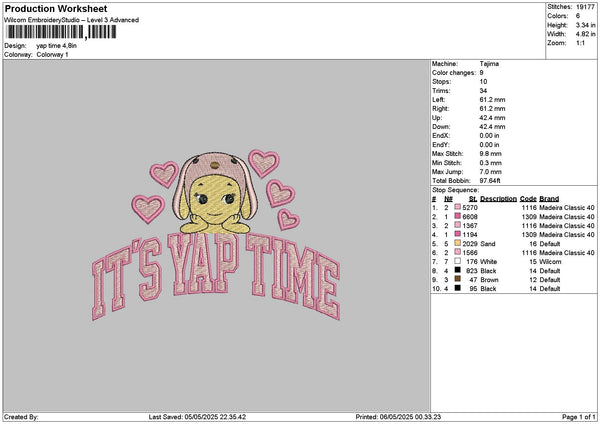Select the Stop Sequence heading

pyautogui.click(x=458, y=188)
